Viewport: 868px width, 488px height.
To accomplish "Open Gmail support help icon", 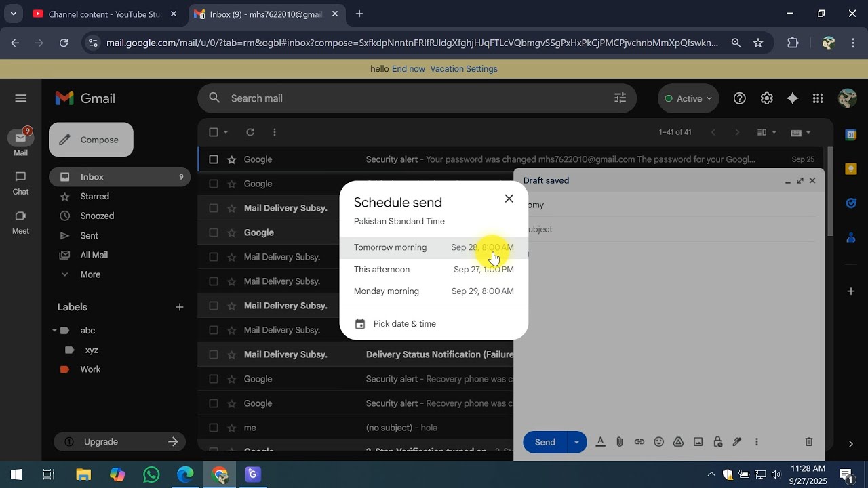I will 740,98.
